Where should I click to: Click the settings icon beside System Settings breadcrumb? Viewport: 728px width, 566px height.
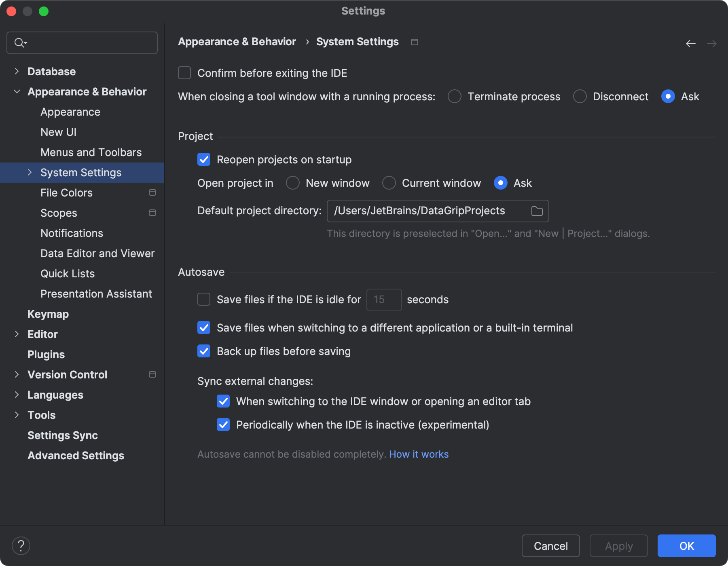tap(414, 42)
